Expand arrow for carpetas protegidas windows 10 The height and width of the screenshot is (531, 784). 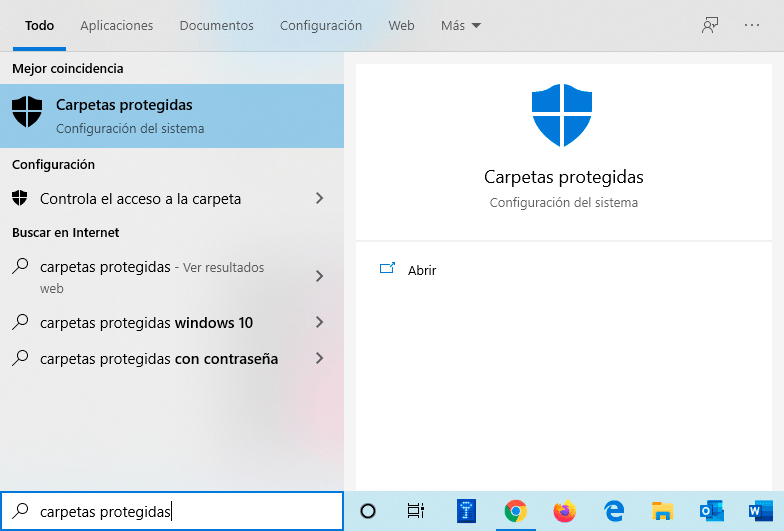click(x=320, y=322)
